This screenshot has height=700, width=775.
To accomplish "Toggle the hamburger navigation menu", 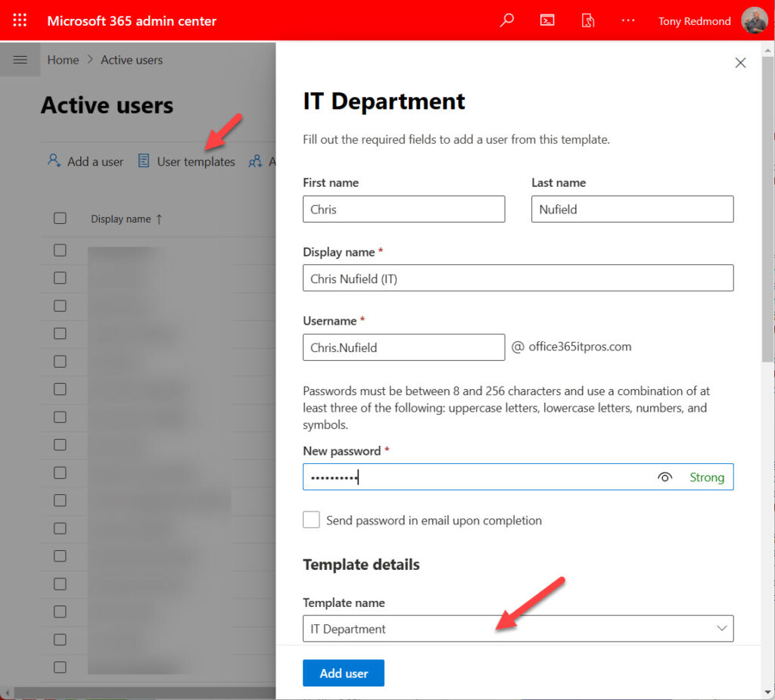I will tap(20, 60).
